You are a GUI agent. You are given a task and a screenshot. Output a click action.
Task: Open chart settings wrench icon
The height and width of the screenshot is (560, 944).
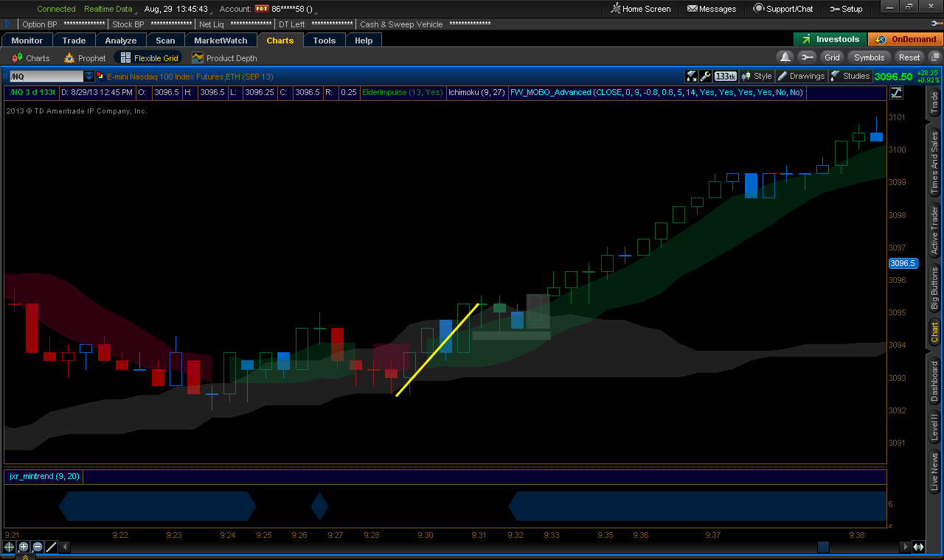coord(705,76)
